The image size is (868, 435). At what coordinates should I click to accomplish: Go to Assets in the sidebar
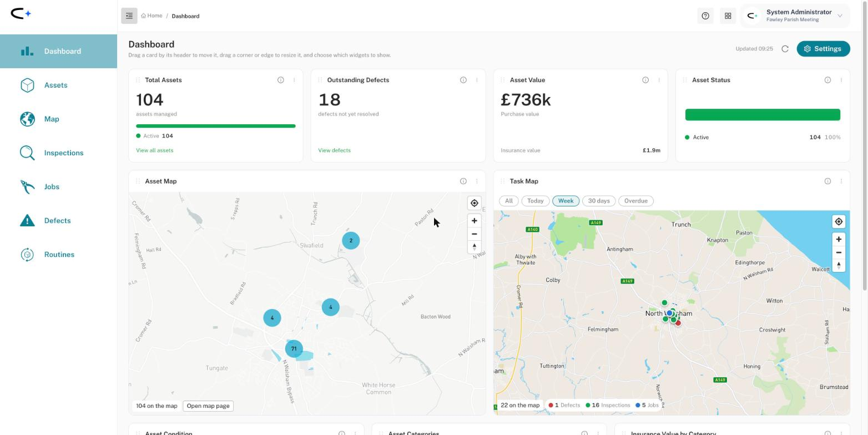[x=58, y=85]
